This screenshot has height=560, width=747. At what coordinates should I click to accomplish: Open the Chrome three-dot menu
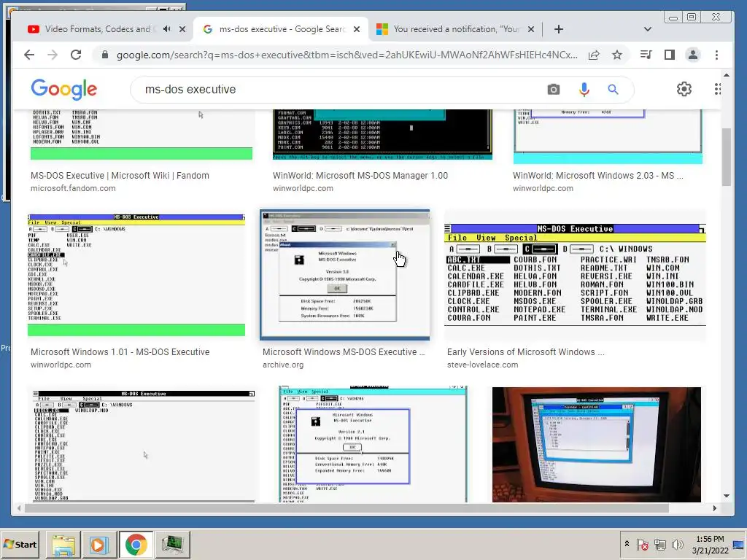(x=716, y=55)
